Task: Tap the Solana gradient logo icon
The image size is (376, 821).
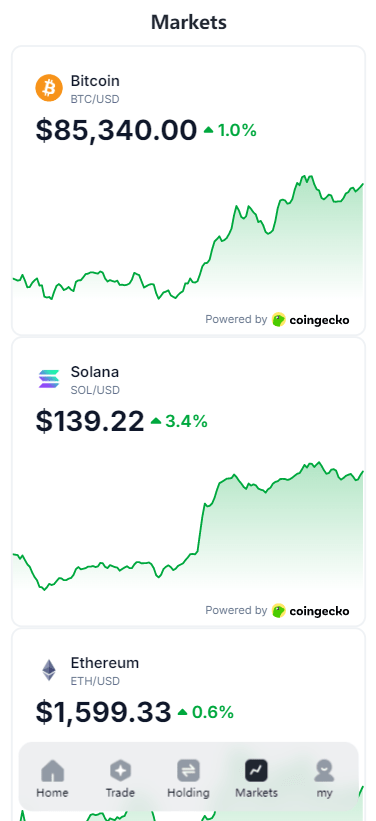Action: (x=49, y=379)
